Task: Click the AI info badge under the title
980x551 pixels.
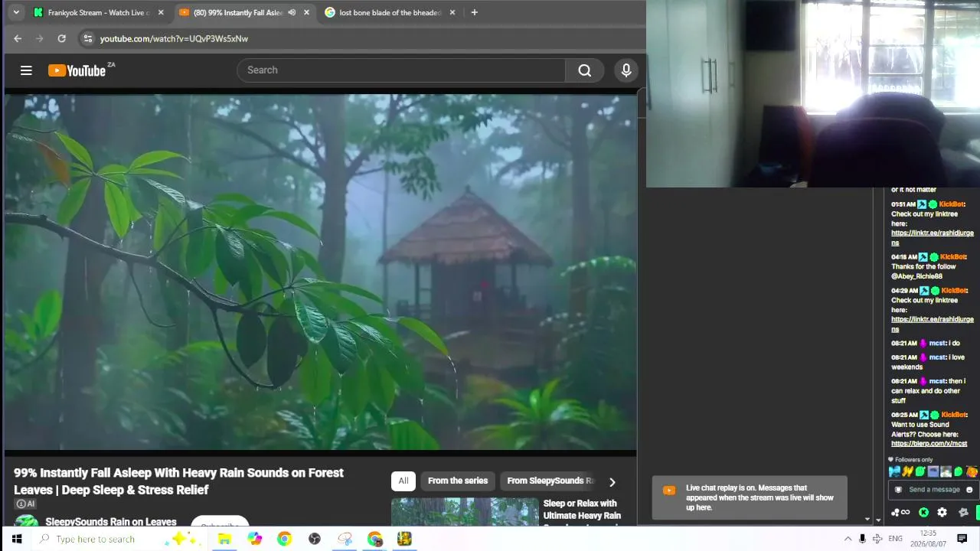Action: pos(26,504)
